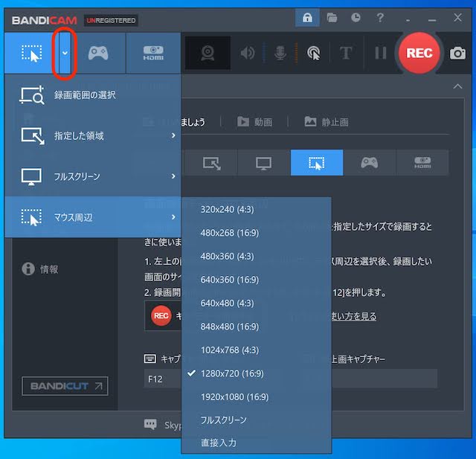Toggle speaker sound recording

[x=248, y=53]
